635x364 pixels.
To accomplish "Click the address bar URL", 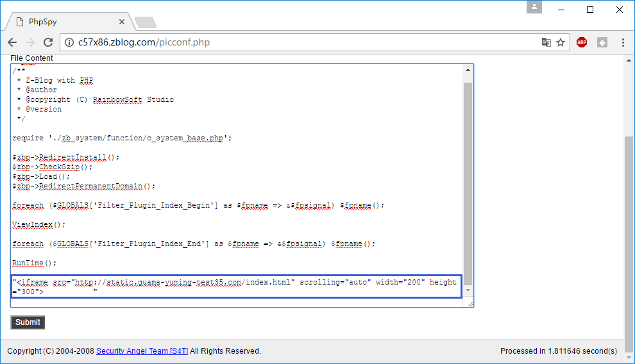I will click(144, 42).
